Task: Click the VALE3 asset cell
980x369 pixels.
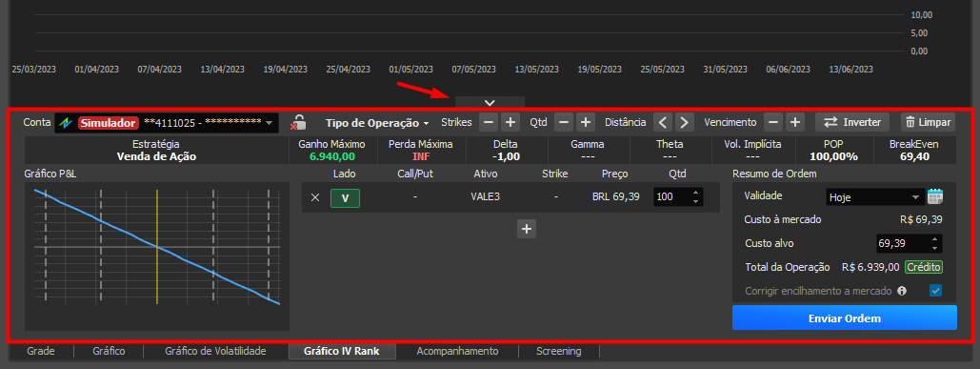Action: tap(486, 197)
